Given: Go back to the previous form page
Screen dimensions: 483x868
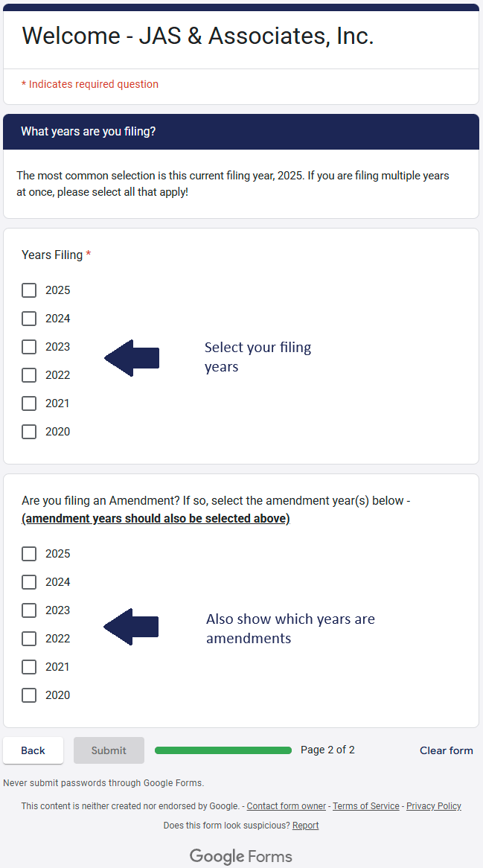Looking at the screenshot, I should pos(33,750).
